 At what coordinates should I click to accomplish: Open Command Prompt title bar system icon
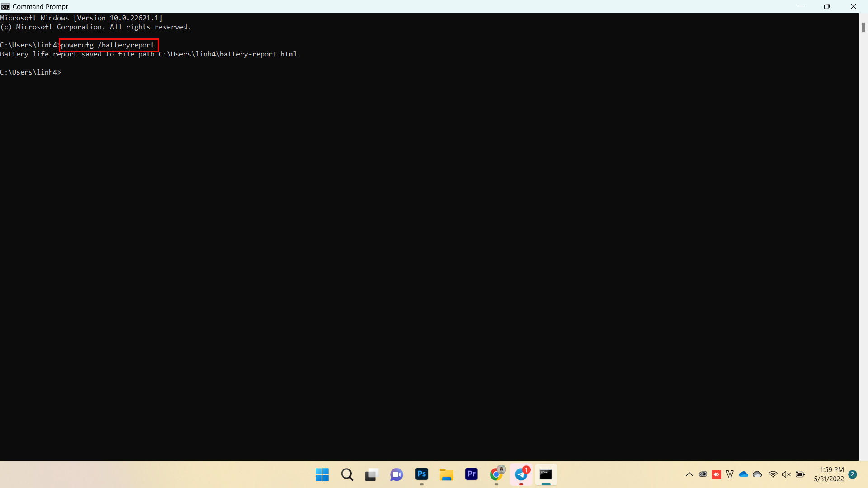pos(5,6)
